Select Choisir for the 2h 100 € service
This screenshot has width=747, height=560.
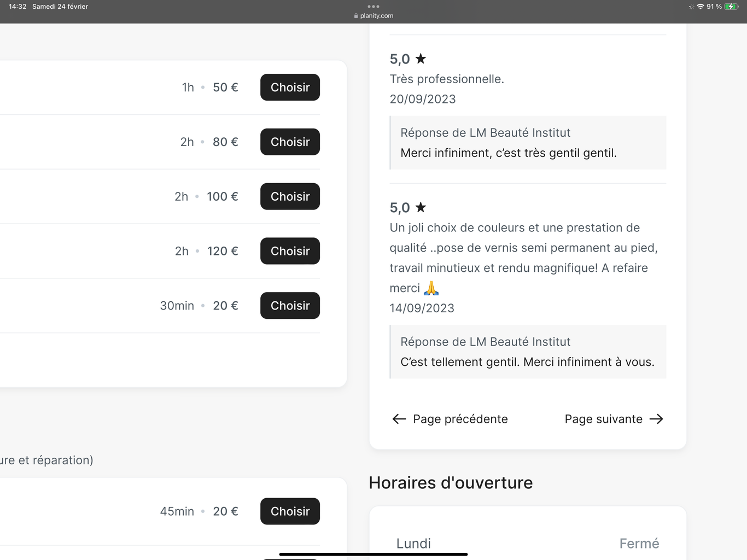[x=290, y=197]
